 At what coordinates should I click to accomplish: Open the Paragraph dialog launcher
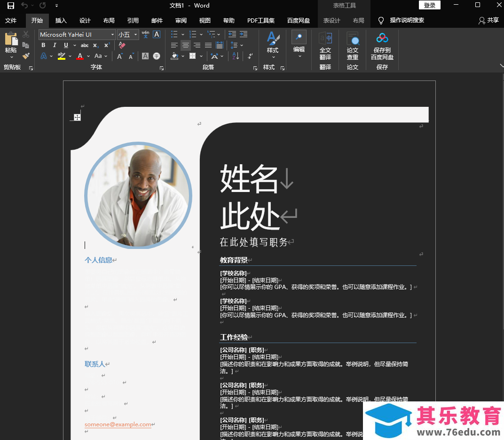[x=255, y=68]
